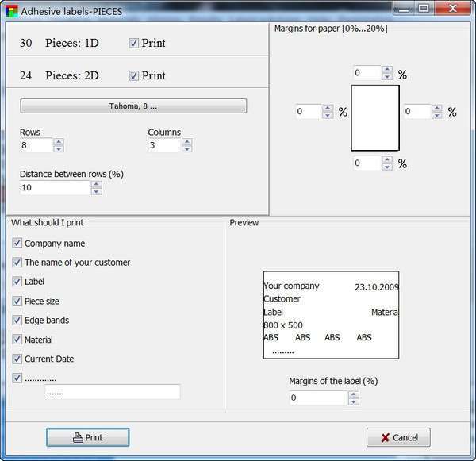Uncheck the Company name option
476x461 pixels.
[x=17, y=243]
